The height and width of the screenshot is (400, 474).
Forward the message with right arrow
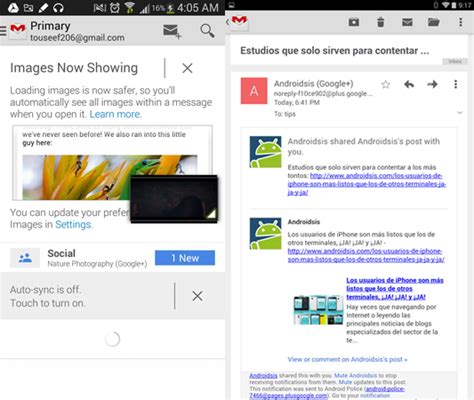pyautogui.click(x=432, y=84)
